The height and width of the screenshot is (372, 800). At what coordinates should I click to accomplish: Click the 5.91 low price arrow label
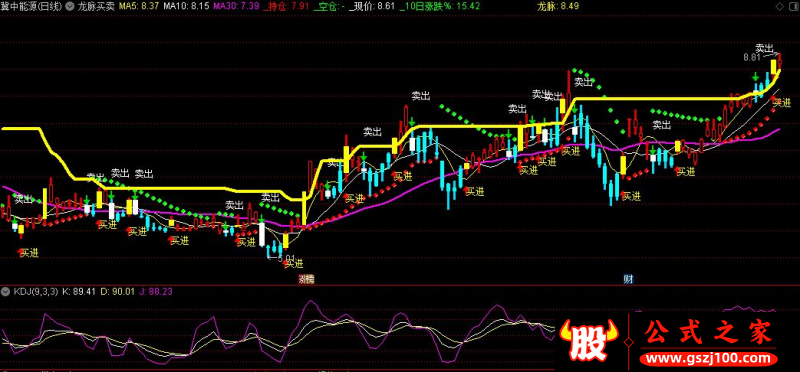[x=281, y=258]
